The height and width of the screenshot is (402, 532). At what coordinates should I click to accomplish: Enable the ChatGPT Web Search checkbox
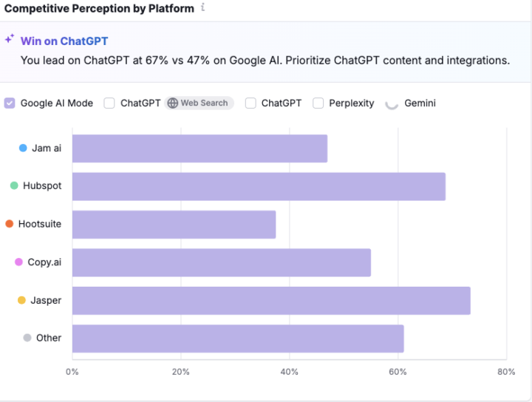point(109,103)
